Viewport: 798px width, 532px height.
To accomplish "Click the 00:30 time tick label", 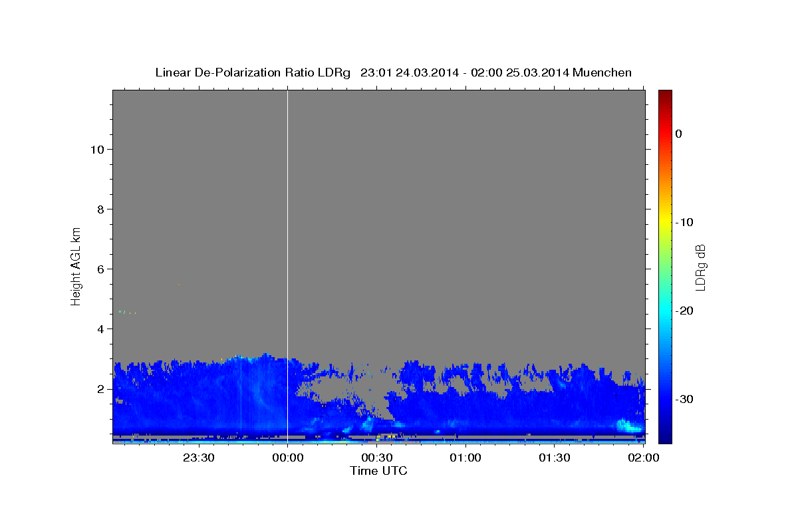I will tap(376, 458).
